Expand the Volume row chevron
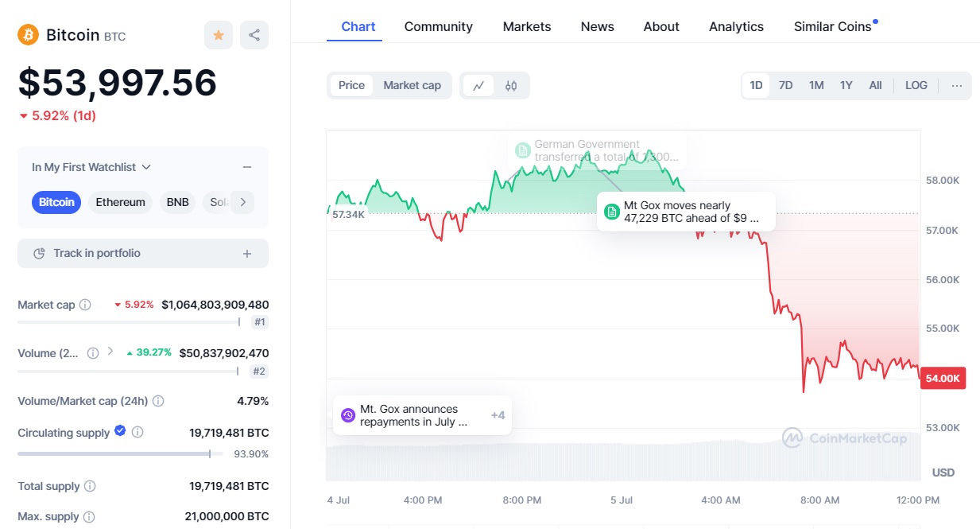This screenshot has width=980, height=529. tap(110, 352)
